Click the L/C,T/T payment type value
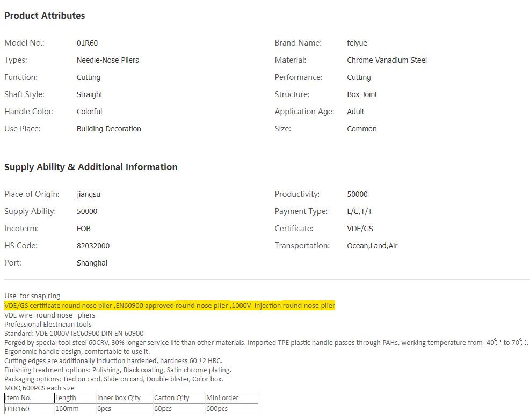This screenshot has width=530, height=420. click(x=359, y=211)
